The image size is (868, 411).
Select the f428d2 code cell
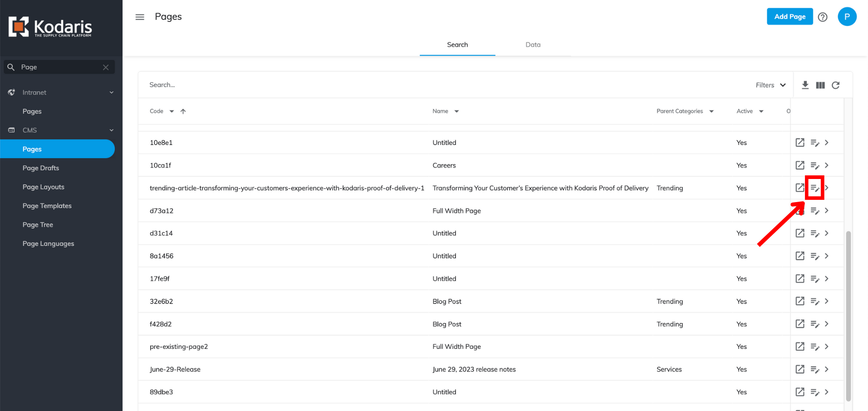click(x=161, y=324)
